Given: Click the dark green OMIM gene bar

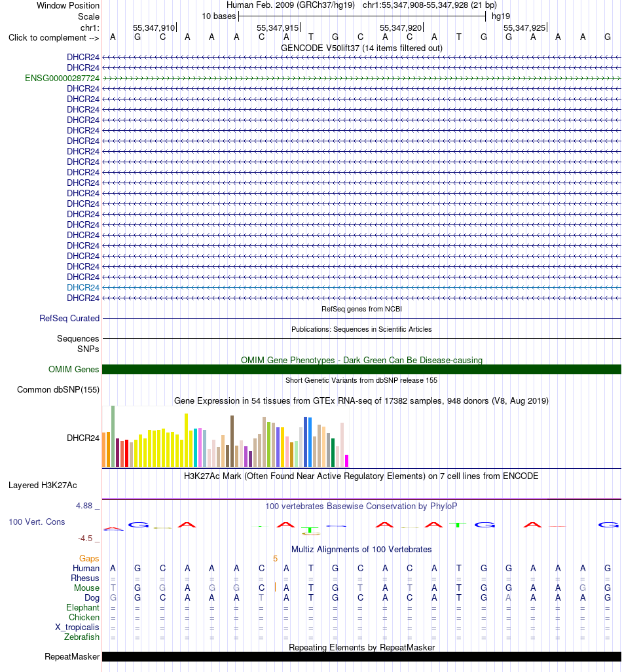Looking at the screenshot, I should 361,370.
